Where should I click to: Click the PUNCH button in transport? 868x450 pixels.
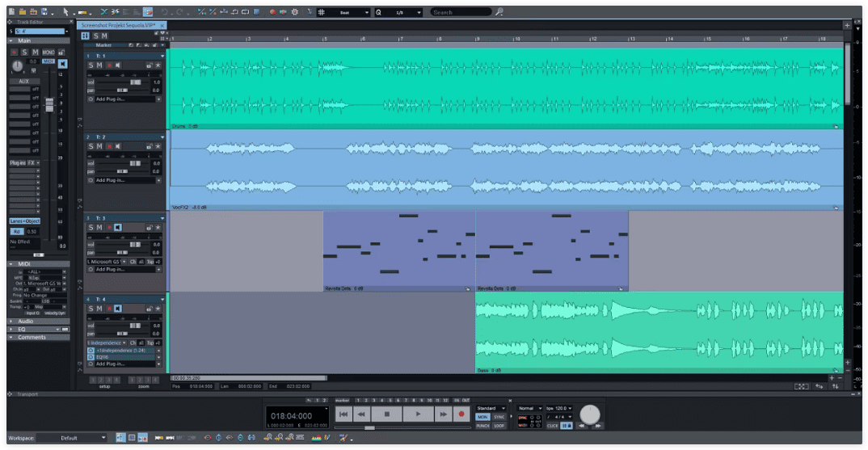click(x=482, y=426)
